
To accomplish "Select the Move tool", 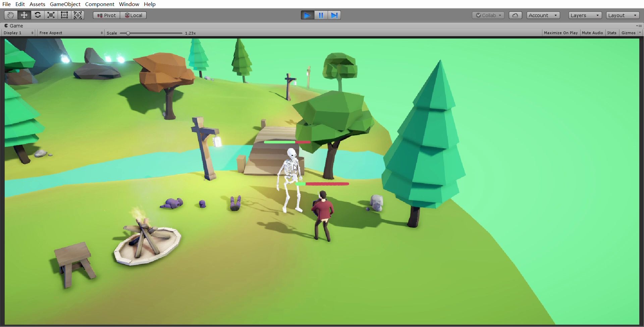I will [24, 15].
